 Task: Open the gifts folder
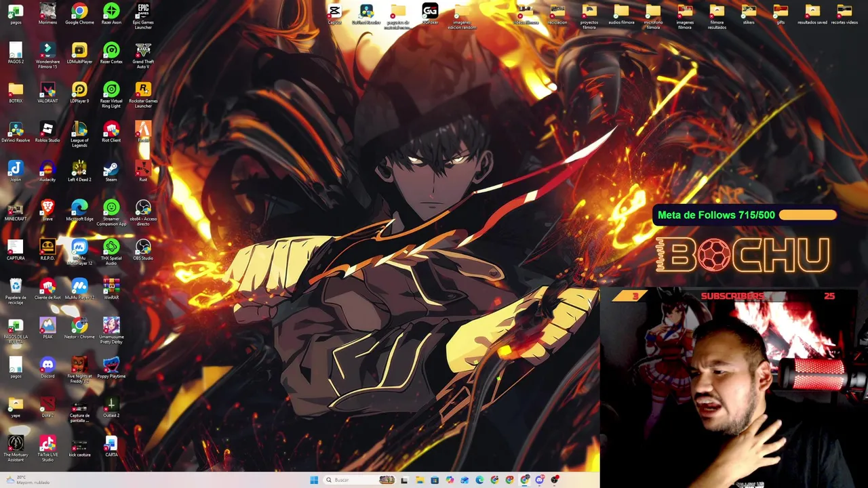pyautogui.click(x=781, y=14)
